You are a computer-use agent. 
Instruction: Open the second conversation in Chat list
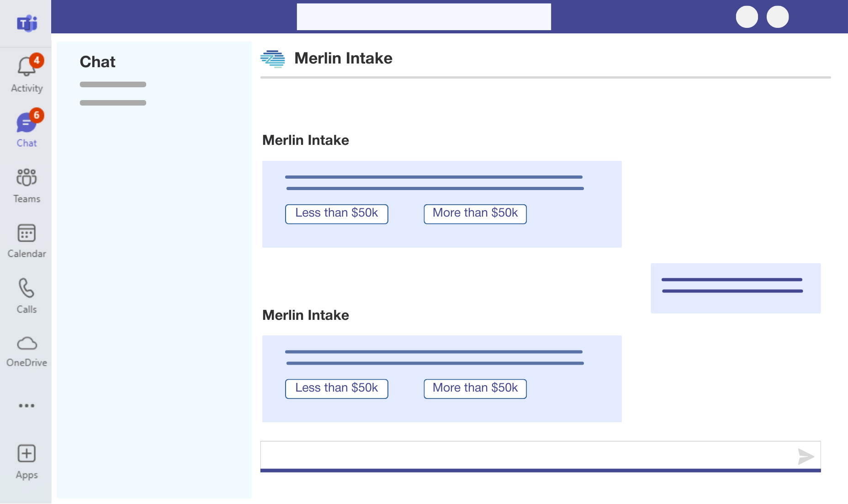tap(113, 103)
